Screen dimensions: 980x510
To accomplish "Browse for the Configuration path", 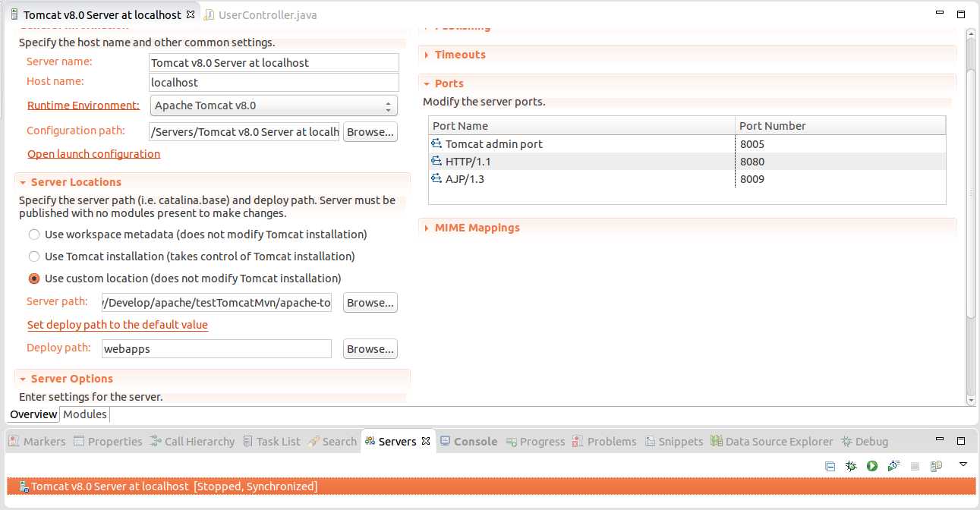I will [x=370, y=132].
